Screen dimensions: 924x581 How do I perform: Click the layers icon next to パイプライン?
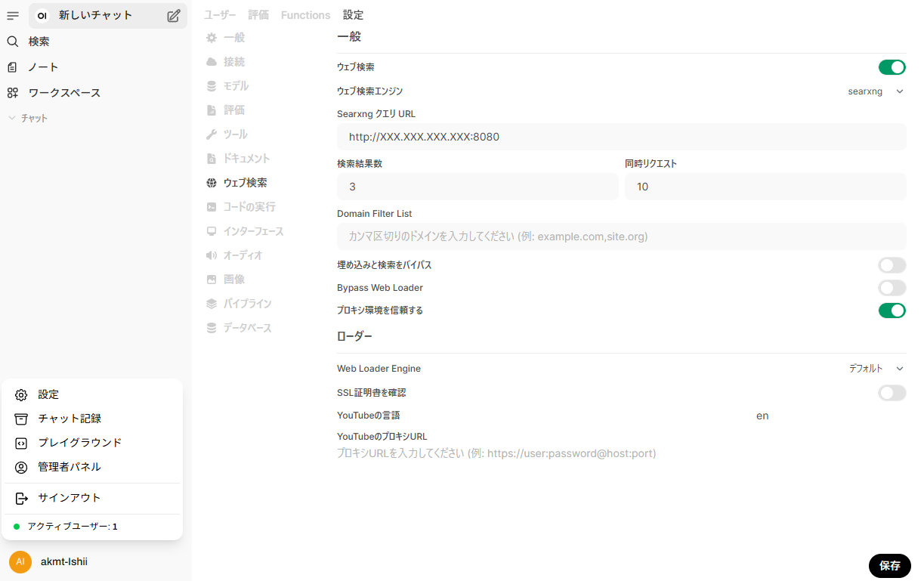[212, 304]
